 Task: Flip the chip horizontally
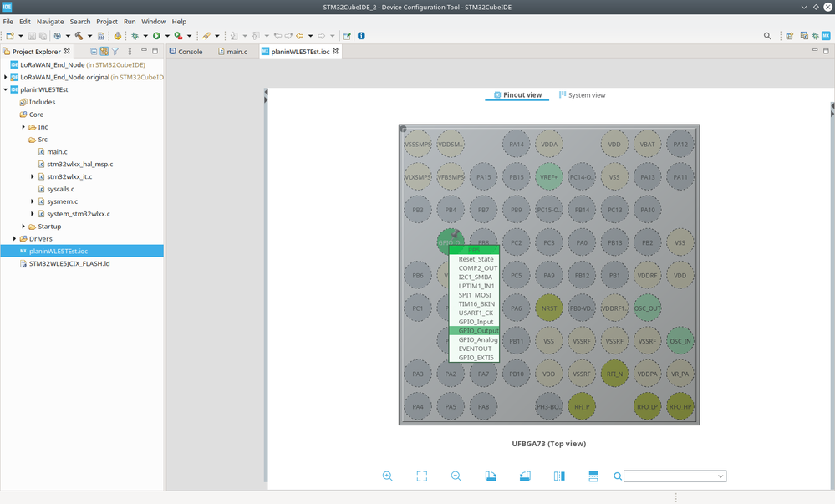pyautogui.click(x=559, y=476)
